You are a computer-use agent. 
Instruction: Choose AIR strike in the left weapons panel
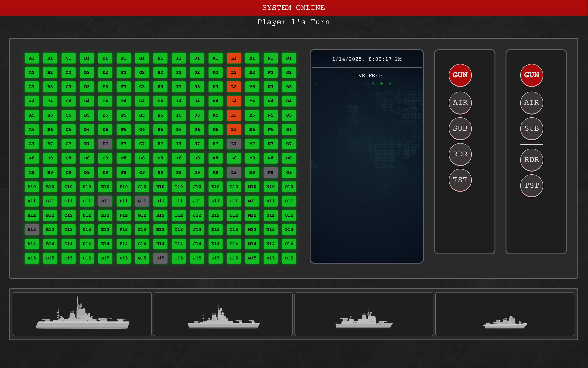coord(460,103)
